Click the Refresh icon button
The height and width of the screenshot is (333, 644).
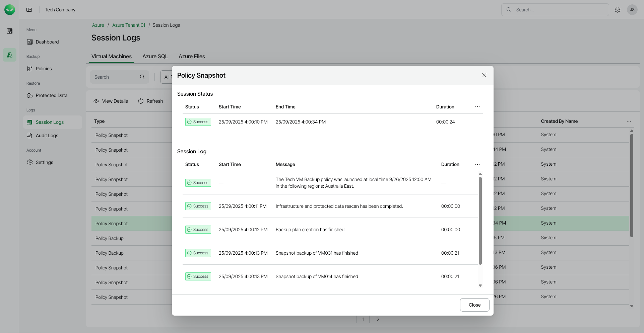[141, 101]
